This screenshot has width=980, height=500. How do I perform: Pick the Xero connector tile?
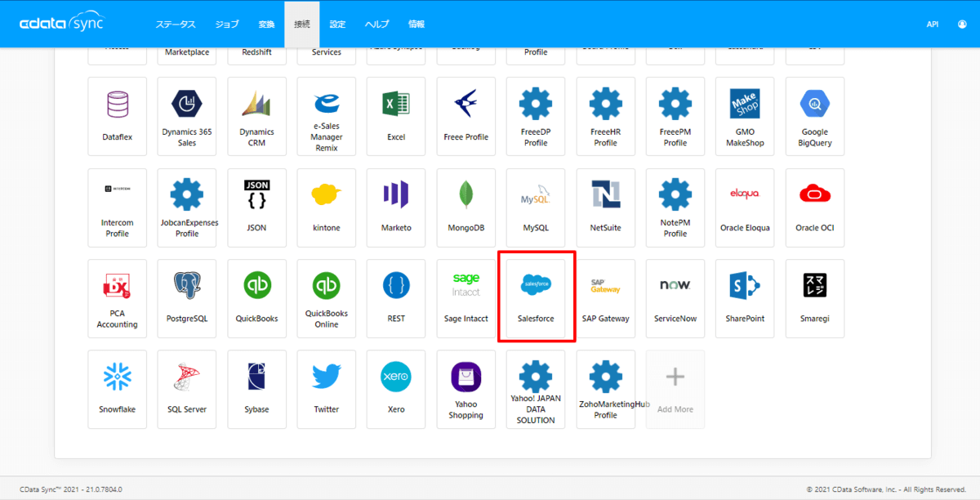tap(396, 390)
